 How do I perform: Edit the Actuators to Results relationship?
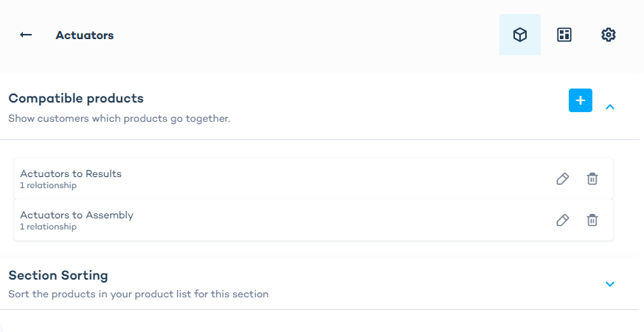pos(563,179)
